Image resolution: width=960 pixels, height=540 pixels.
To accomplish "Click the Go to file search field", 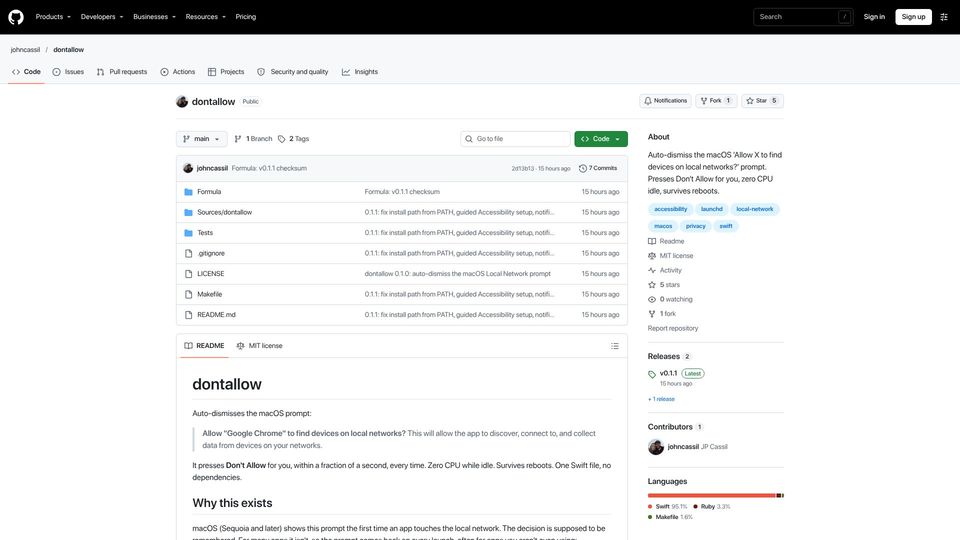I will tap(516, 139).
